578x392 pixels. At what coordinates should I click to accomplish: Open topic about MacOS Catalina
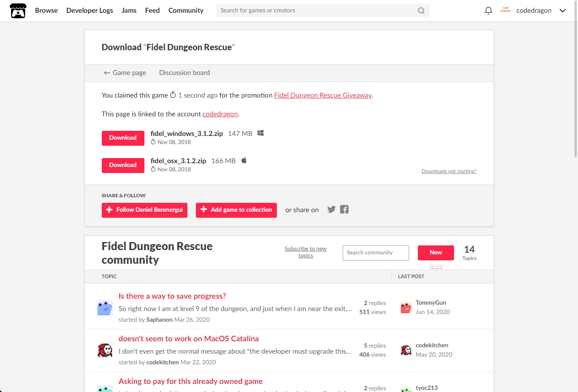pos(189,339)
